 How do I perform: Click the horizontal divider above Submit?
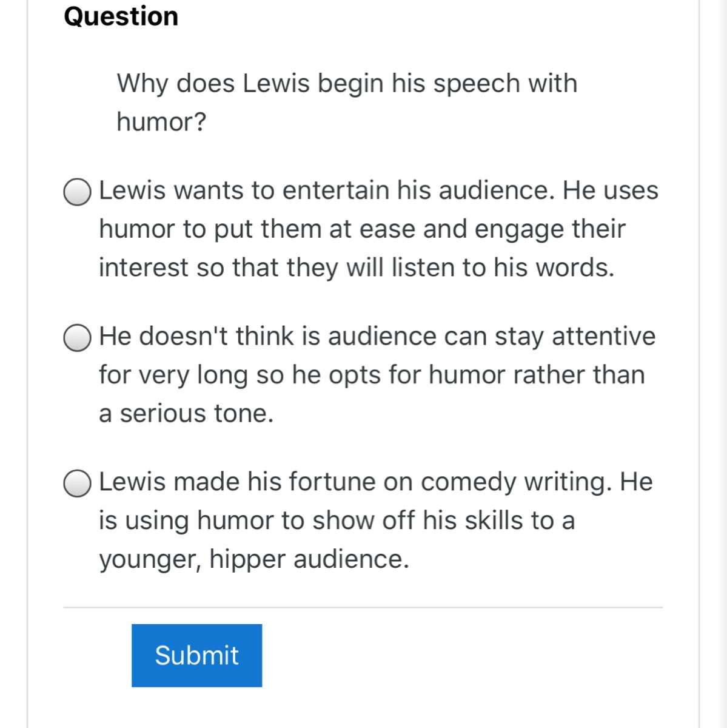coord(363,607)
